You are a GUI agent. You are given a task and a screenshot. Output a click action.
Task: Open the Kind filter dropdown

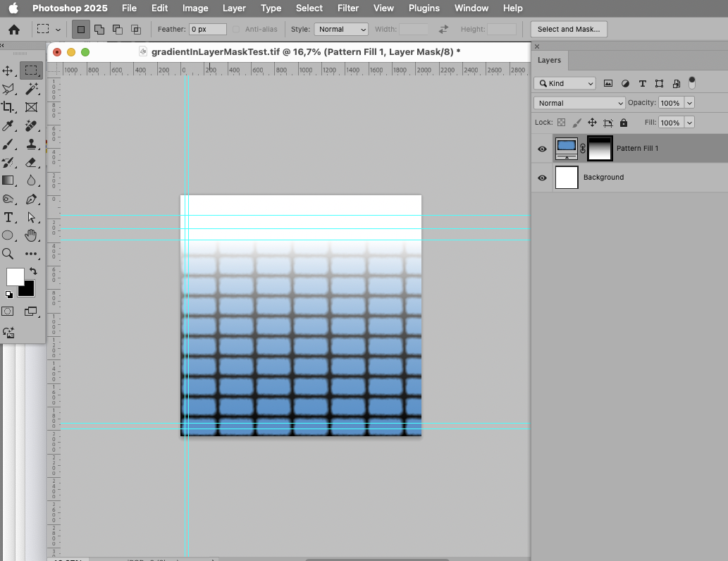(x=564, y=83)
